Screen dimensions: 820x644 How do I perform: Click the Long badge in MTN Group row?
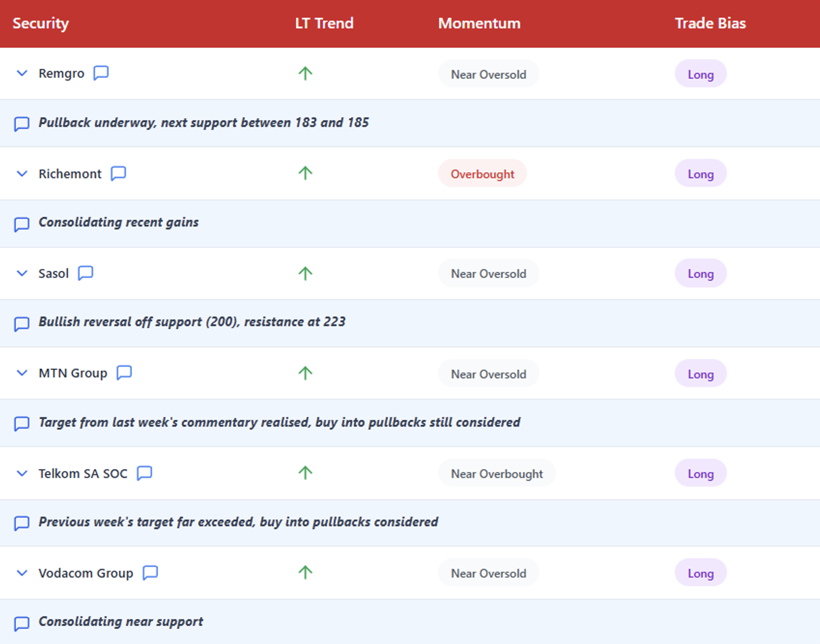[701, 374]
